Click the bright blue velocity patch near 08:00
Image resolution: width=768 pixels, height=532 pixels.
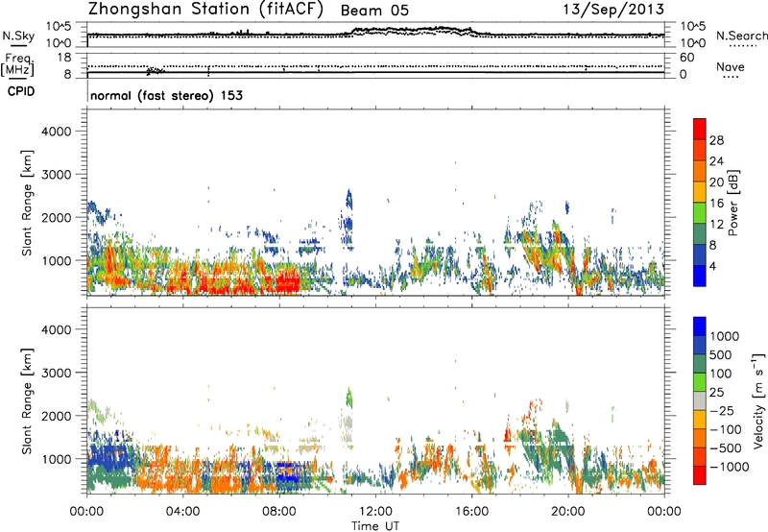click(288, 474)
